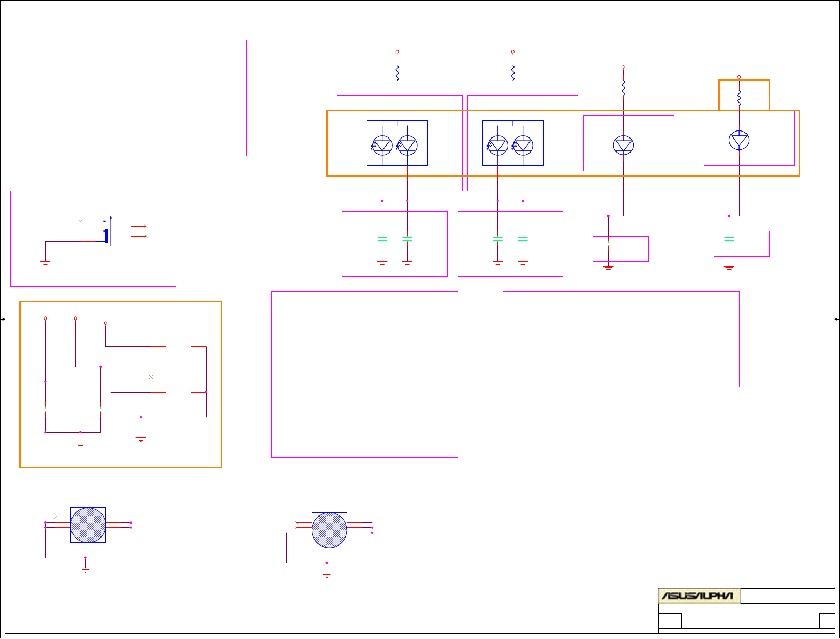Select the resistor above the third diode
The image size is (840, 639).
pyautogui.click(x=624, y=88)
